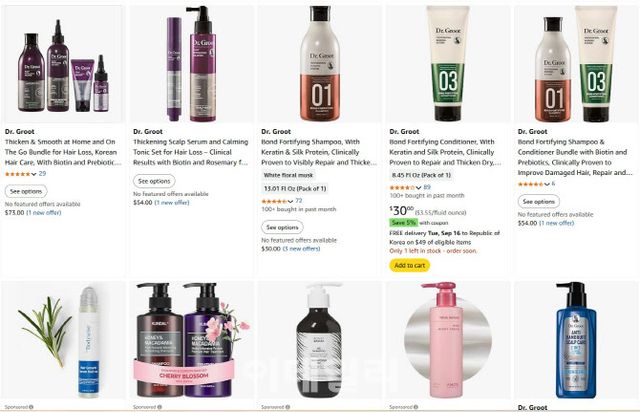Open the Dr. Groot anti-dandruff blue bottle image
The width and height of the screenshot is (640, 412).
tap(576, 341)
